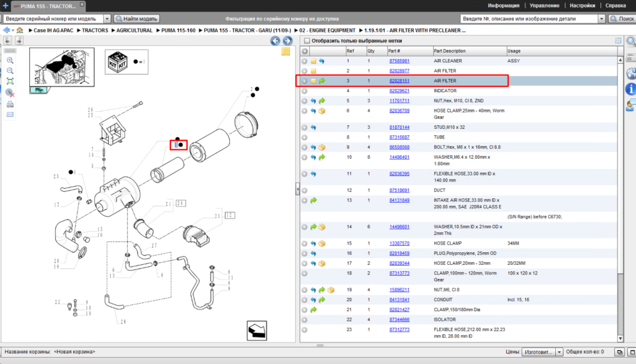The image size is (636, 364).
Task: Open part number link 82029621
Action: pos(399,91)
